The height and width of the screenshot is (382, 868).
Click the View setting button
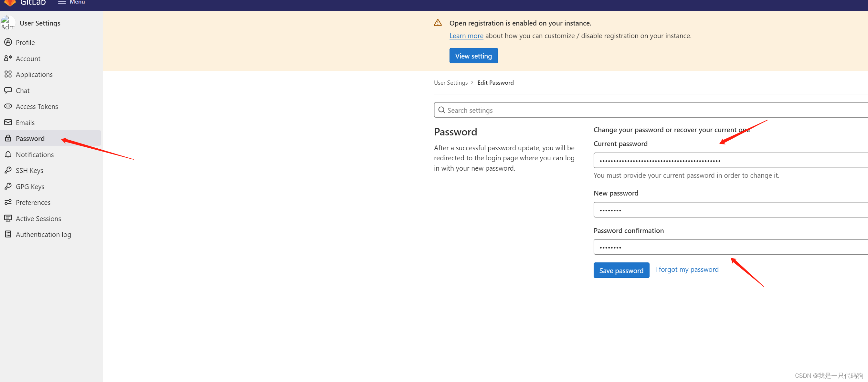click(x=473, y=56)
